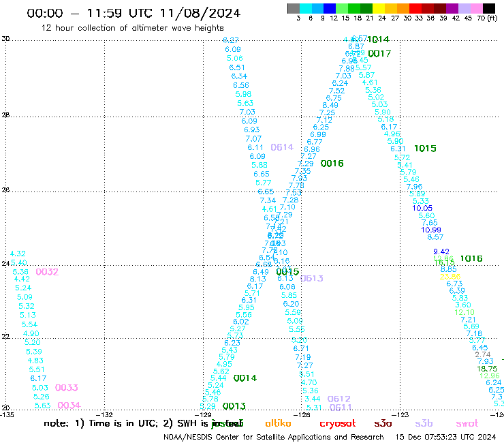Click the timestamp '15 Dec 07:53:23 UTC 2024'
The width and height of the screenshot is (504, 443).
click(445, 437)
